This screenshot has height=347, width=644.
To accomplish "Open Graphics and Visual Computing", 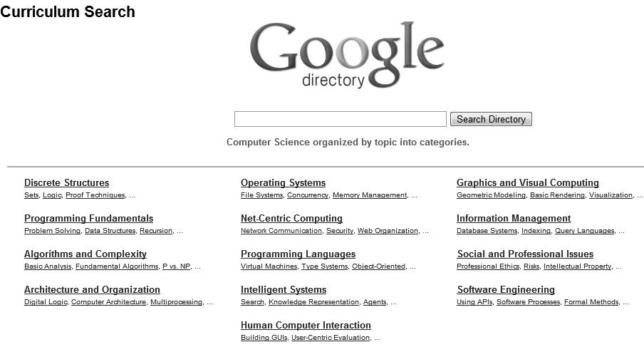I will pos(527,183).
